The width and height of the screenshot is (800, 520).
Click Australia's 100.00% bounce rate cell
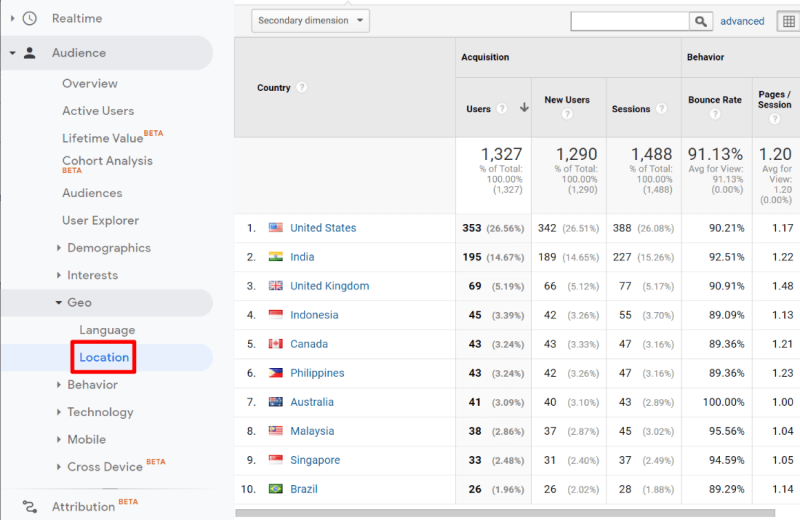tap(723, 402)
